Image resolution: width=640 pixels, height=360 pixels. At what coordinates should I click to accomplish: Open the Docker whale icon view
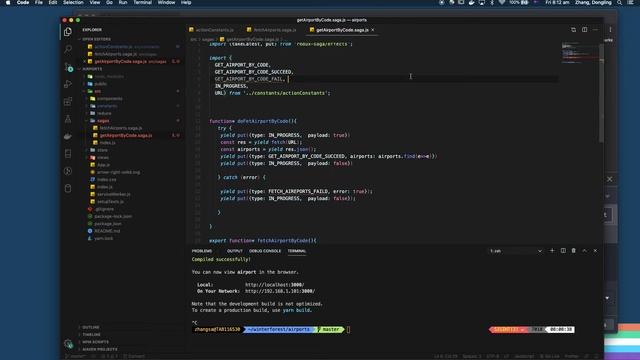(x=68, y=136)
